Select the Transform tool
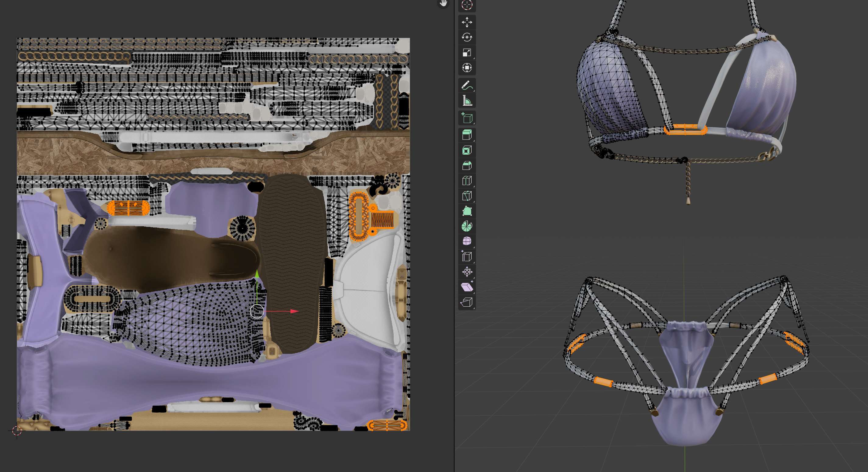This screenshot has height=472, width=868. [x=467, y=68]
